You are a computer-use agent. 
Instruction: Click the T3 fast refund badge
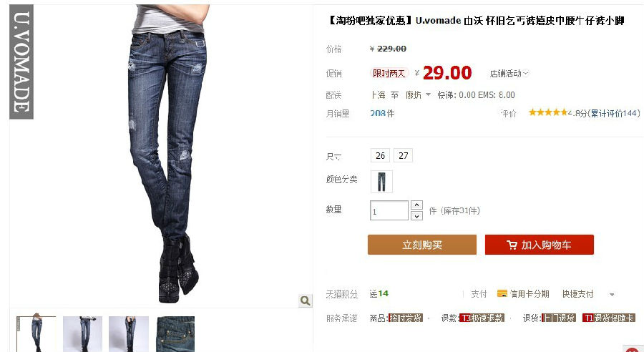[482, 318]
